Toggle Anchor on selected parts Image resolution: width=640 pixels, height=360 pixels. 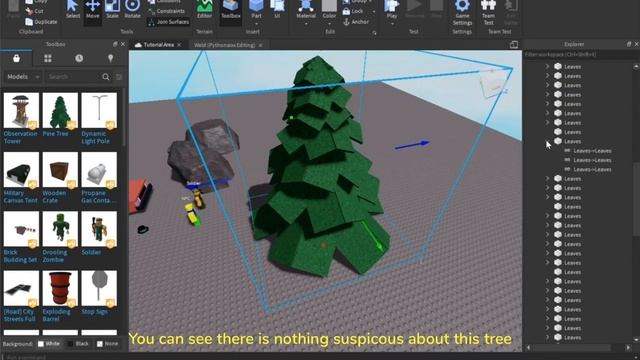pyautogui.click(x=356, y=22)
